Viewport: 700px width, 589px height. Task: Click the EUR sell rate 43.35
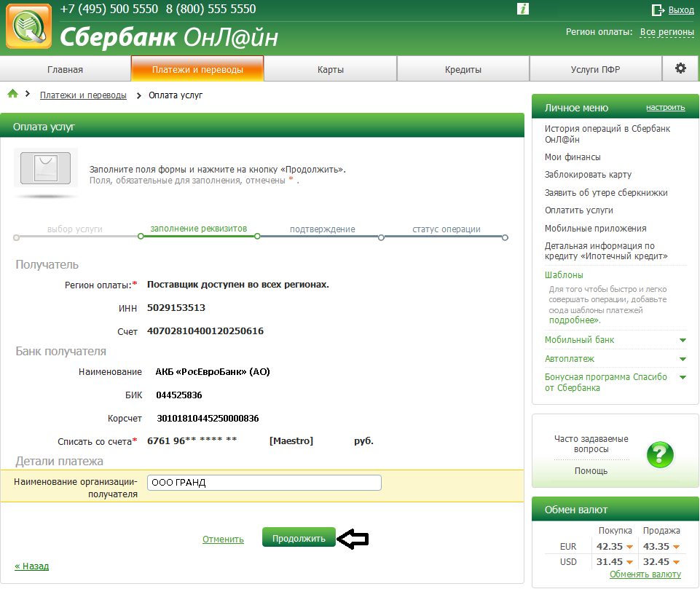[656, 547]
